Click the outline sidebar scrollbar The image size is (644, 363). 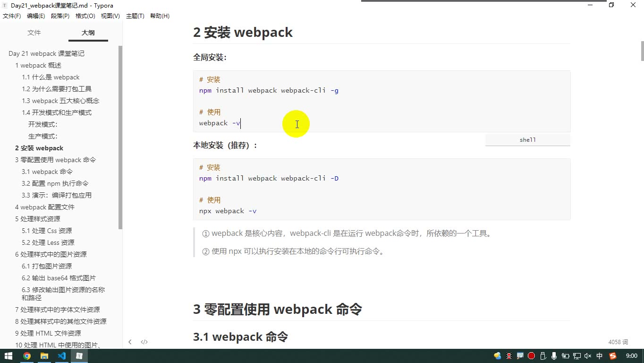[x=120, y=137]
